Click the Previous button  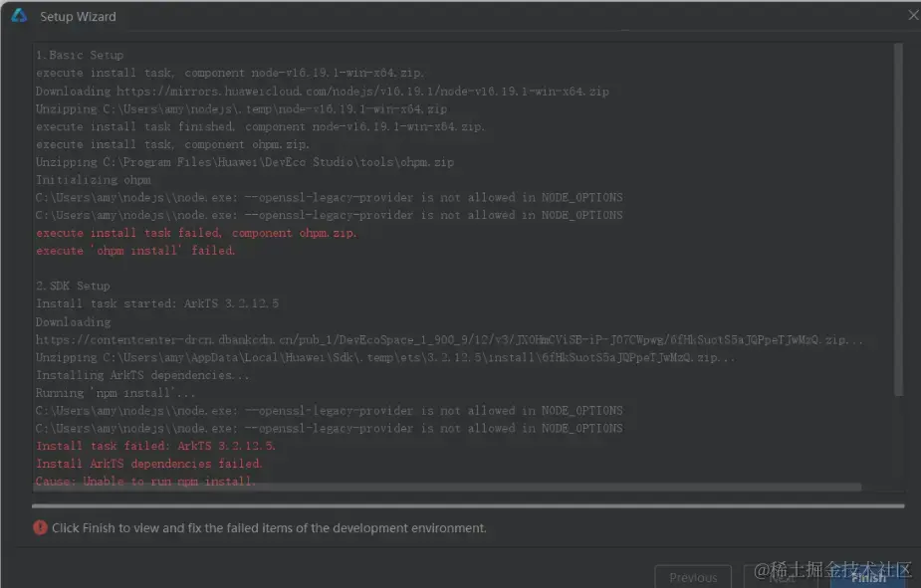[693, 577]
